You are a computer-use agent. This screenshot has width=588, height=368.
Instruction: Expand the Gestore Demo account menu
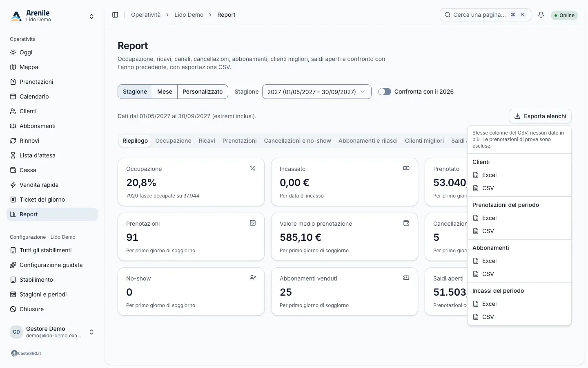[x=52, y=332]
